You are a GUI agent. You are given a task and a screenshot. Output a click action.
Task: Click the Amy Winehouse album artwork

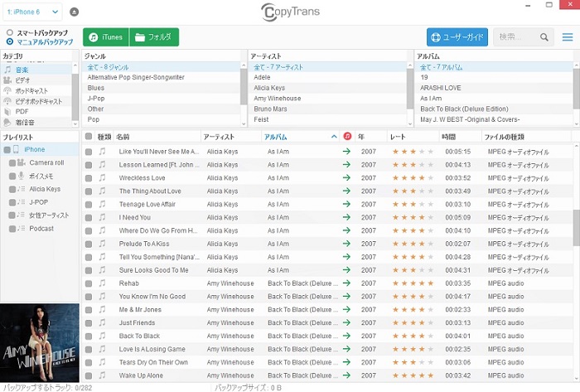[40, 343]
